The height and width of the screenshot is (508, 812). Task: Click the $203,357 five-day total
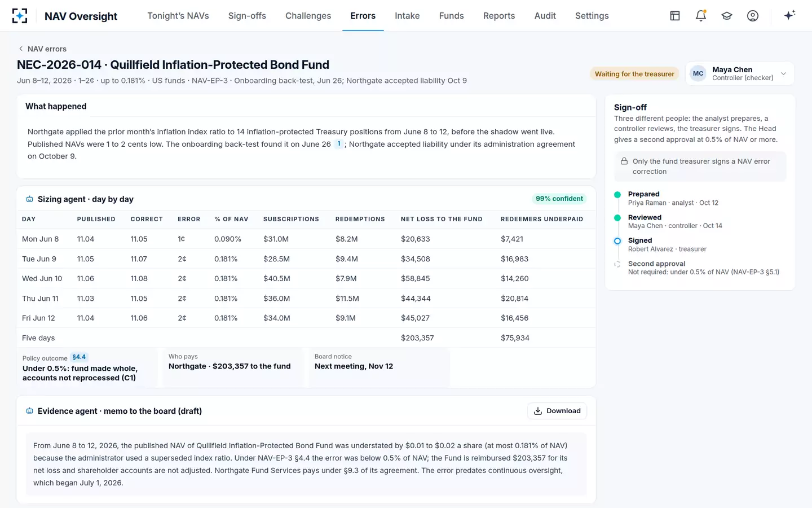point(417,338)
